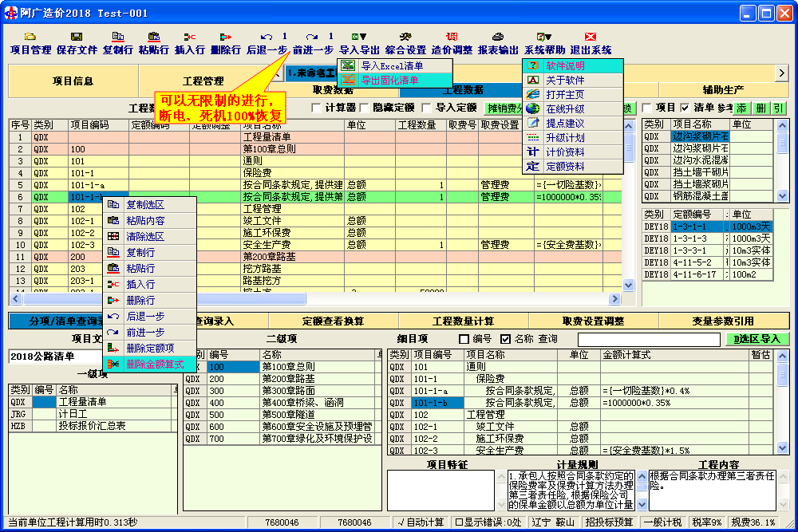Viewport: 798px width, 532px height.
Task: Open 关于软件 in the help menu
Action: [x=573, y=80]
